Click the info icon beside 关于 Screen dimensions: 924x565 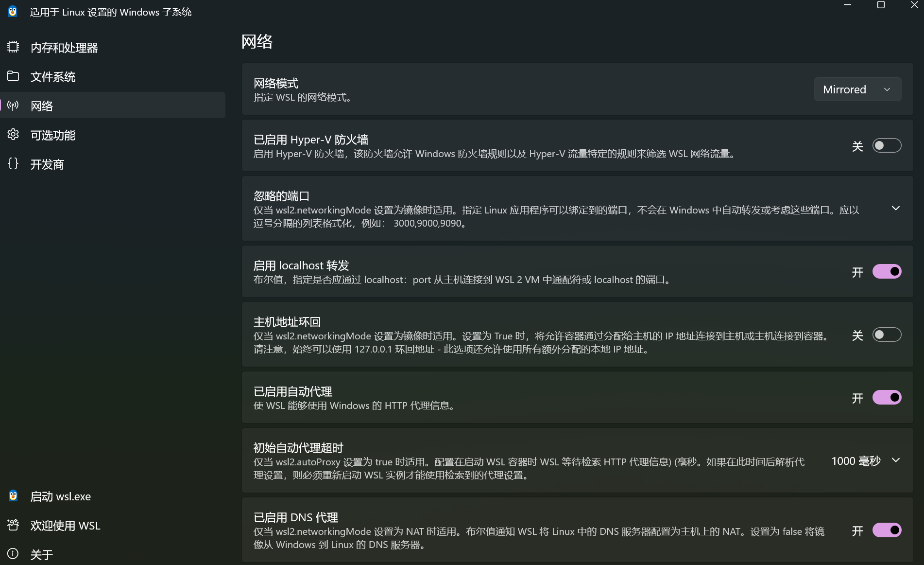click(13, 553)
